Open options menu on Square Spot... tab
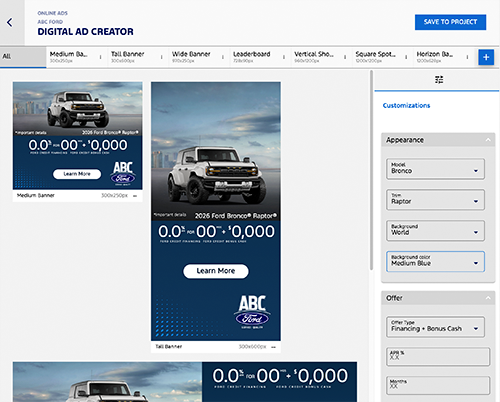 [x=406, y=57]
